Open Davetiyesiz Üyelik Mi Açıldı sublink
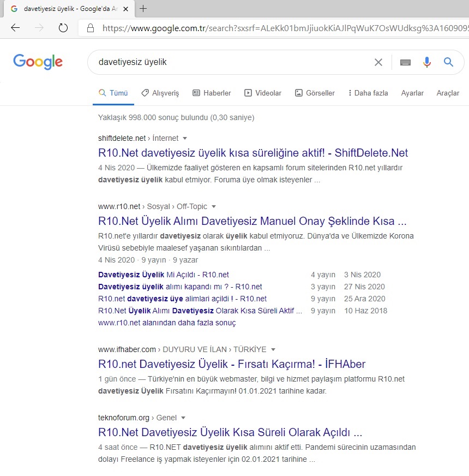The width and height of the screenshot is (469, 476). coord(163,275)
